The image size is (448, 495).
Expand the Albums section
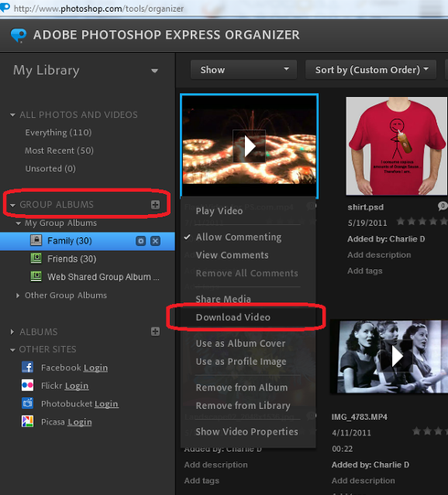coord(12,332)
